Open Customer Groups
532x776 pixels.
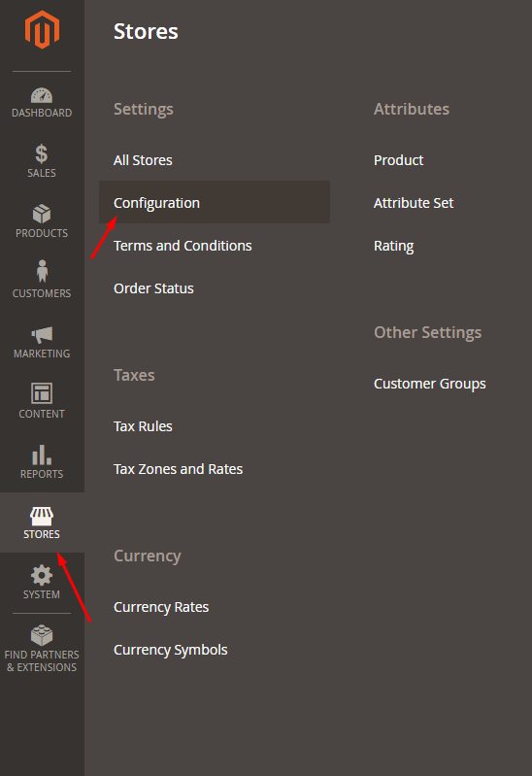tap(430, 384)
